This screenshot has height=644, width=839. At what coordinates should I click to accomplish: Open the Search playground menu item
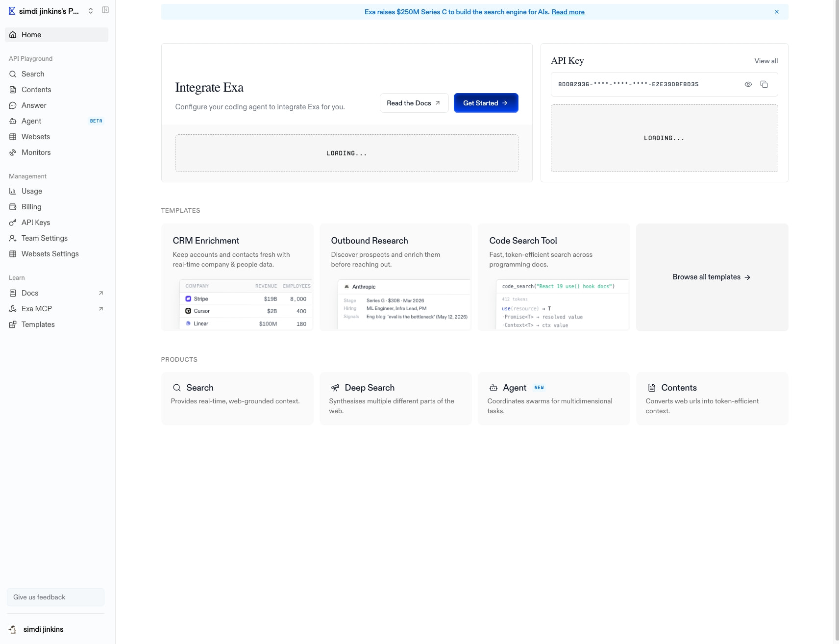pyautogui.click(x=56, y=74)
